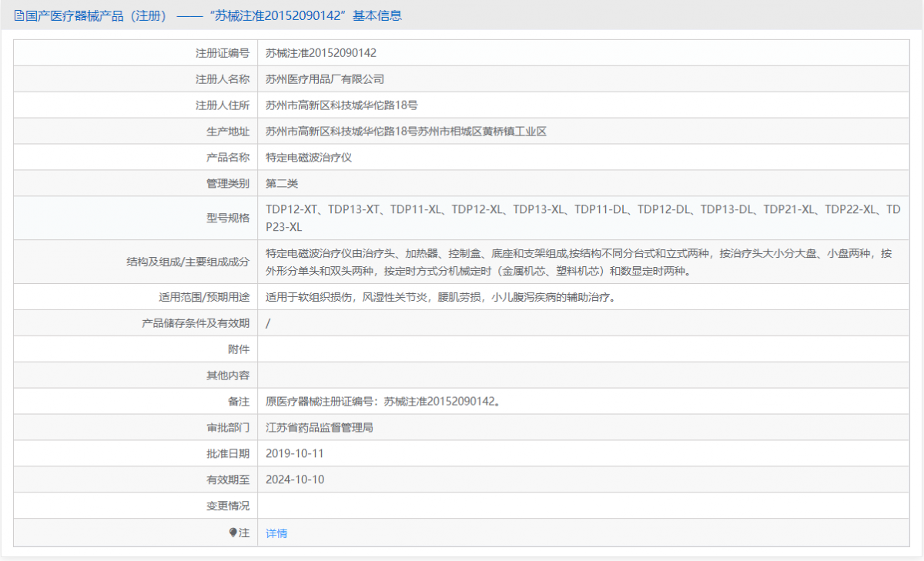The height and width of the screenshot is (561, 924).
Task: Click the 管理类别 label
Action: [x=228, y=184]
